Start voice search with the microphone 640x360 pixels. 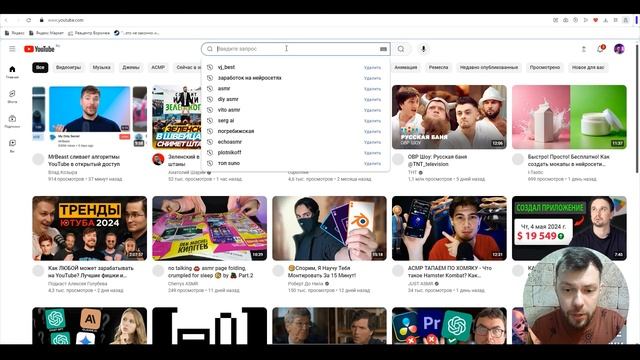click(423, 49)
